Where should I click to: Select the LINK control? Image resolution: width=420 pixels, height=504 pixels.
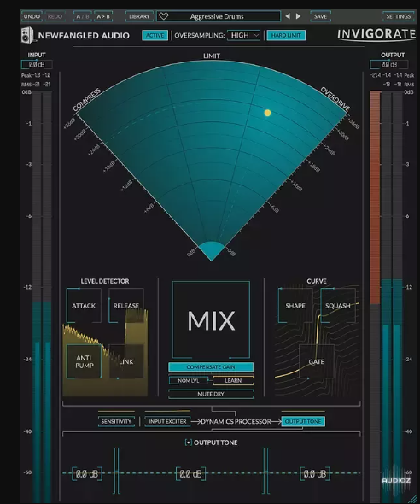(x=125, y=361)
